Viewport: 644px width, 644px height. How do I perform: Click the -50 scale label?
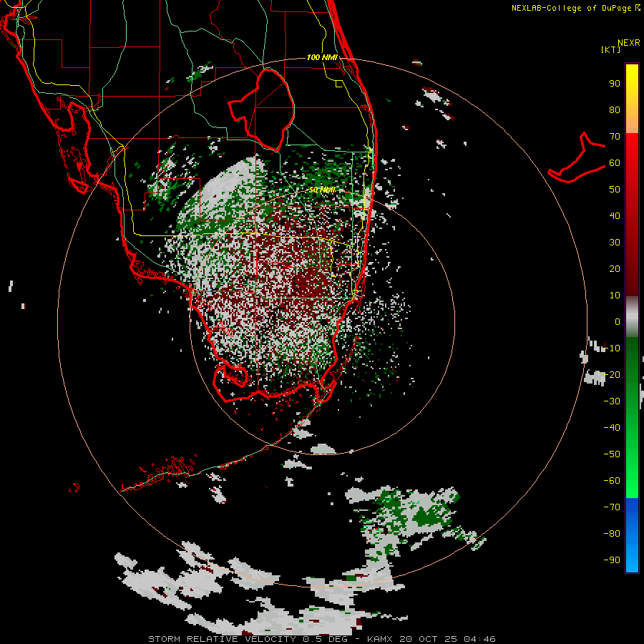[x=612, y=454]
